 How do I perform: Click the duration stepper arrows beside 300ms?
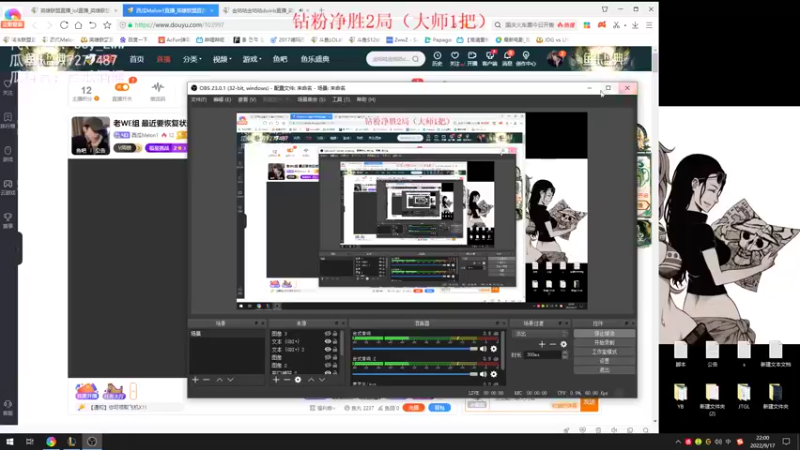click(565, 355)
